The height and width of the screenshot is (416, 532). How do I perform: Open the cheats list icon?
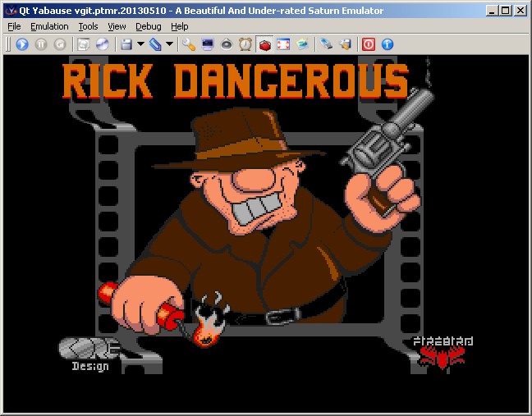(x=345, y=44)
